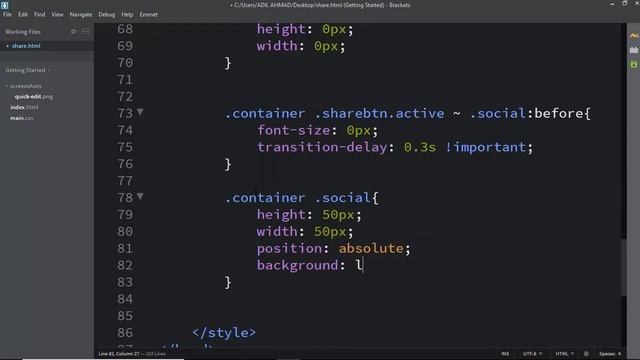Open the HTML language mode dropdown
Image resolution: width=640 pixels, height=360 pixels.
point(564,354)
